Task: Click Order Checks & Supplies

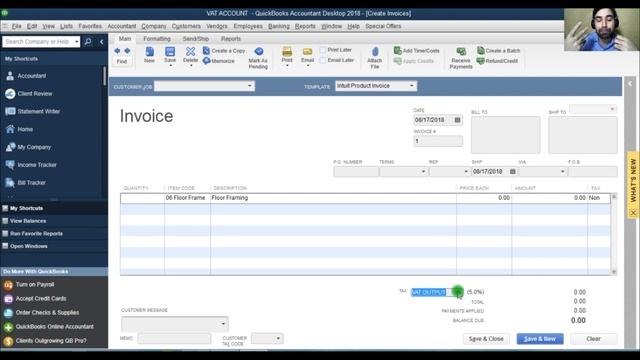Action: coord(47,313)
